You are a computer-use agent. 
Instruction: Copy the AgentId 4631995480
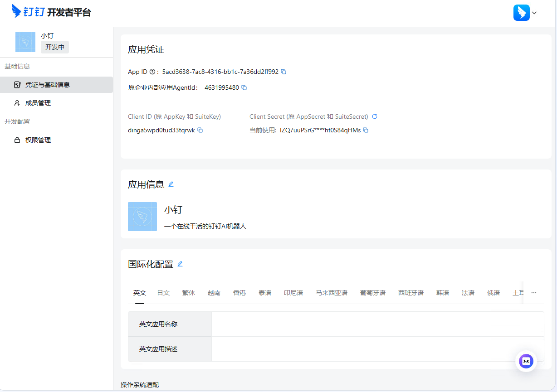pyautogui.click(x=244, y=87)
